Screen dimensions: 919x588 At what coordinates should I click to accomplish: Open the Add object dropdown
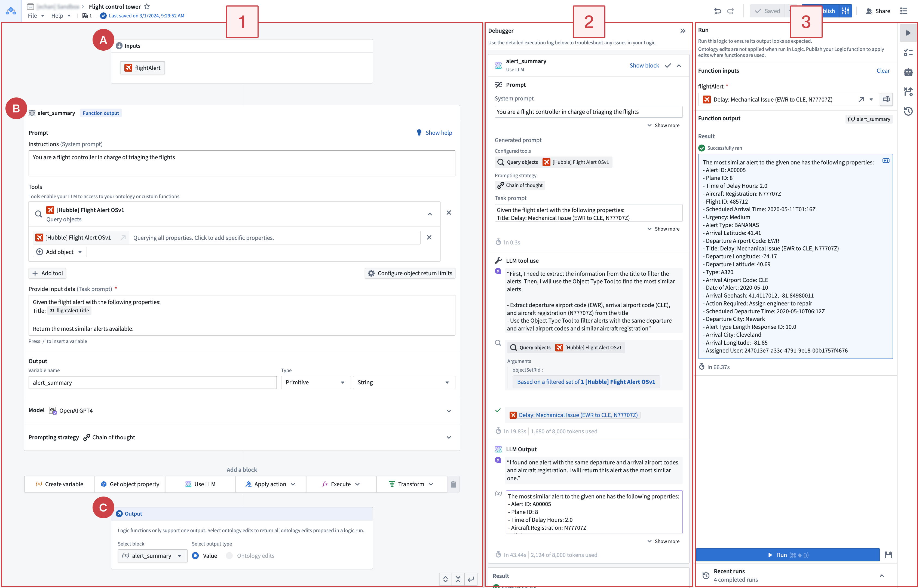60,252
